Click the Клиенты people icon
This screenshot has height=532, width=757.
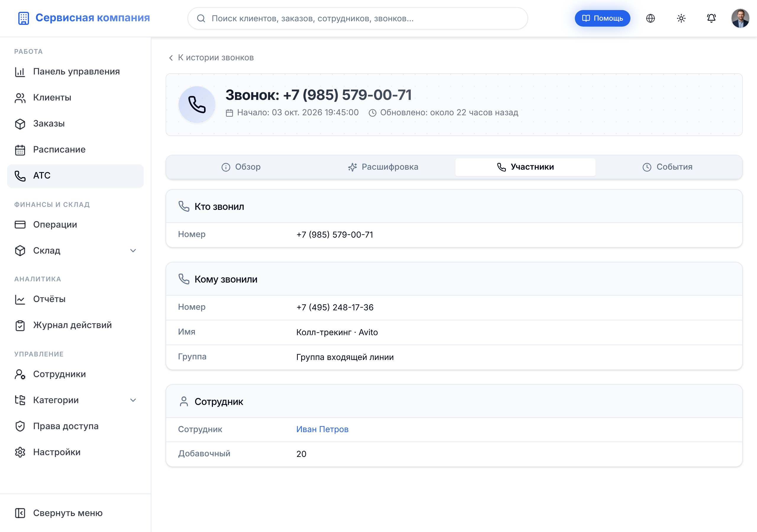20,98
